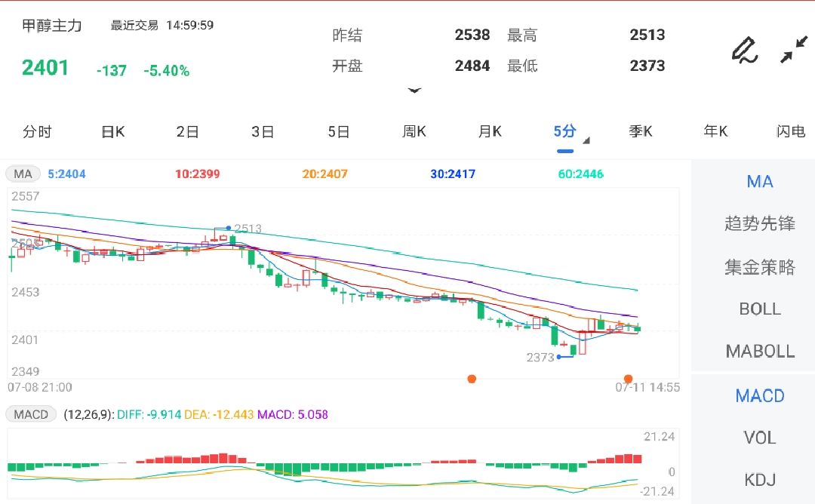Click the 5:2404 moving average value
Image resolution: width=815 pixels, height=504 pixels.
pos(66,174)
